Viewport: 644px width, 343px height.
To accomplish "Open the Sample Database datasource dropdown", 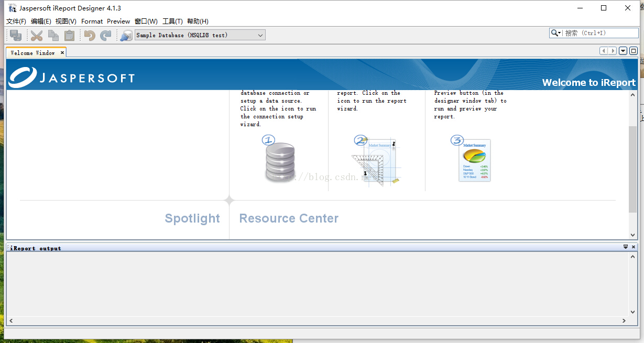I will 200,35.
